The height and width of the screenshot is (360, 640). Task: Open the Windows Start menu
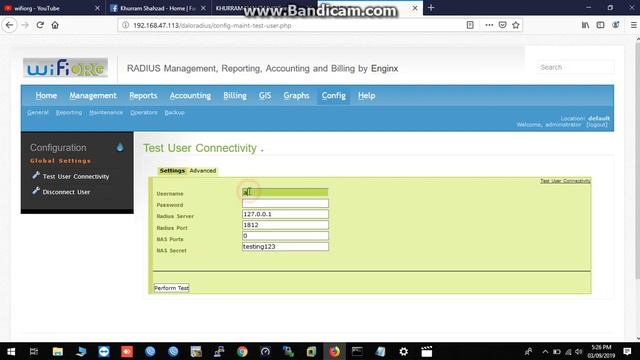pyautogui.click(x=11, y=351)
